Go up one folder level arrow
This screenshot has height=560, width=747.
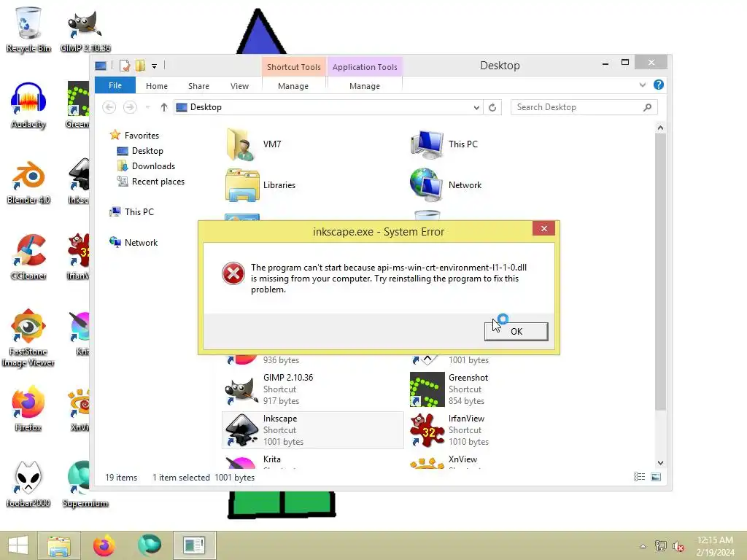pos(164,107)
